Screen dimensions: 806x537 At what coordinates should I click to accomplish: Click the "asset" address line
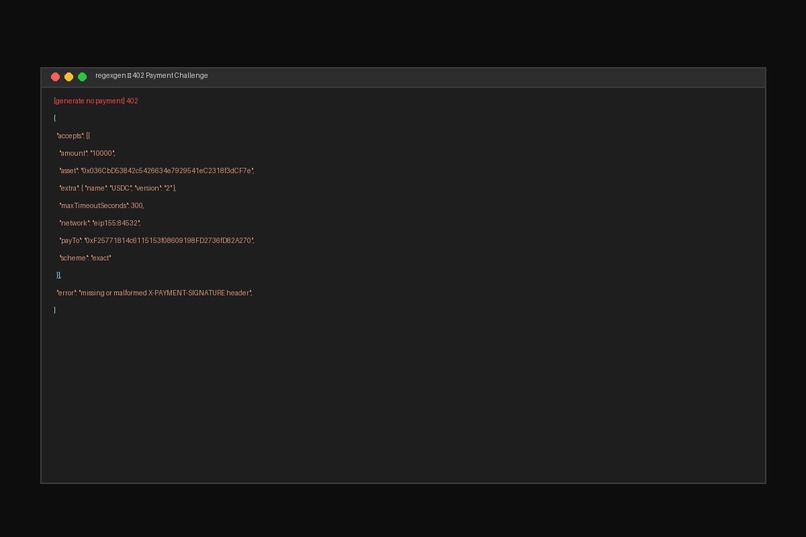pos(157,171)
